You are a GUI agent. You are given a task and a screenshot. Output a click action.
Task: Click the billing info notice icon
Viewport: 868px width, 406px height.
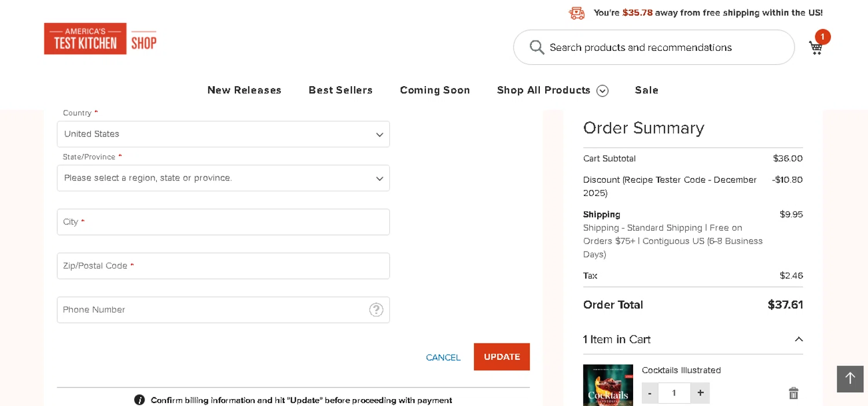point(139,400)
